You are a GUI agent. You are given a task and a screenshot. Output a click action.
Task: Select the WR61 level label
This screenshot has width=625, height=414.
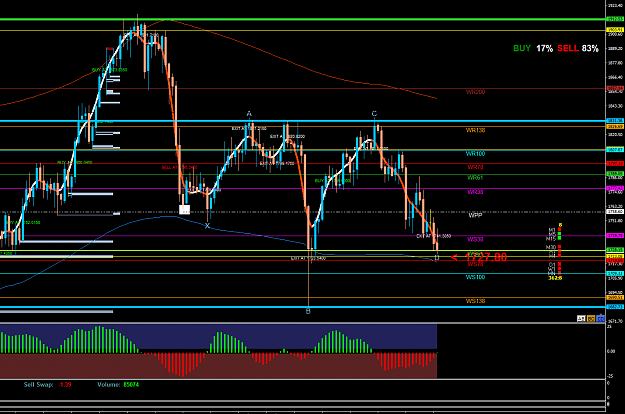tap(475, 178)
